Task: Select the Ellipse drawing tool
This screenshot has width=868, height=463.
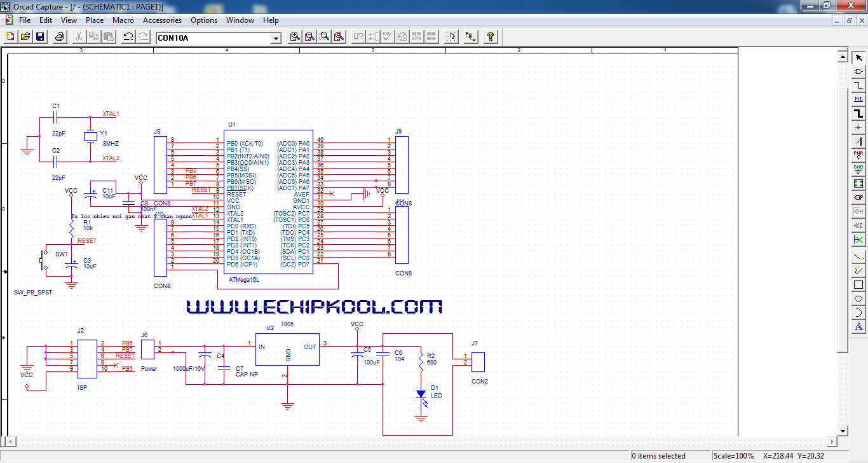Action: 858,299
